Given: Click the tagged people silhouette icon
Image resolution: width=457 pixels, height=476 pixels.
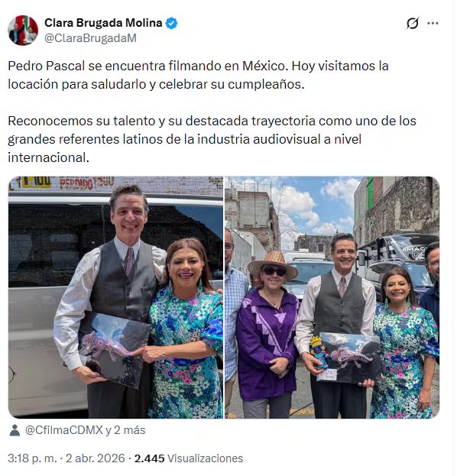Looking at the screenshot, I should pyautogui.click(x=15, y=430).
